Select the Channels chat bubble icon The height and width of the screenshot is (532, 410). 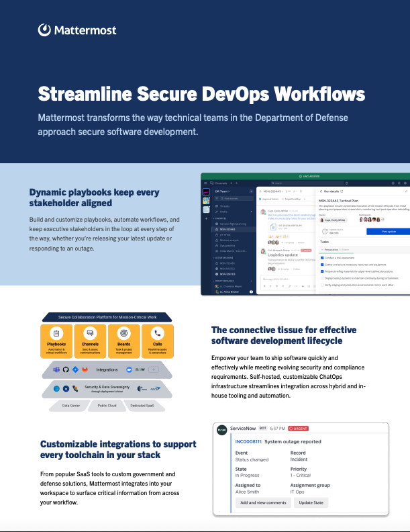pyautogui.click(x=90, y=333)
